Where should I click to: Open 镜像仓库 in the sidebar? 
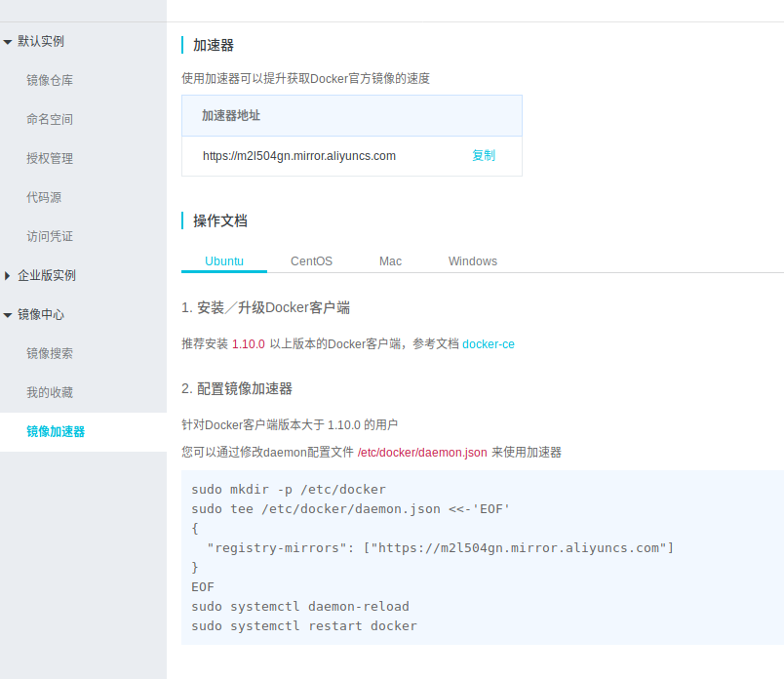tap(50, 80)
